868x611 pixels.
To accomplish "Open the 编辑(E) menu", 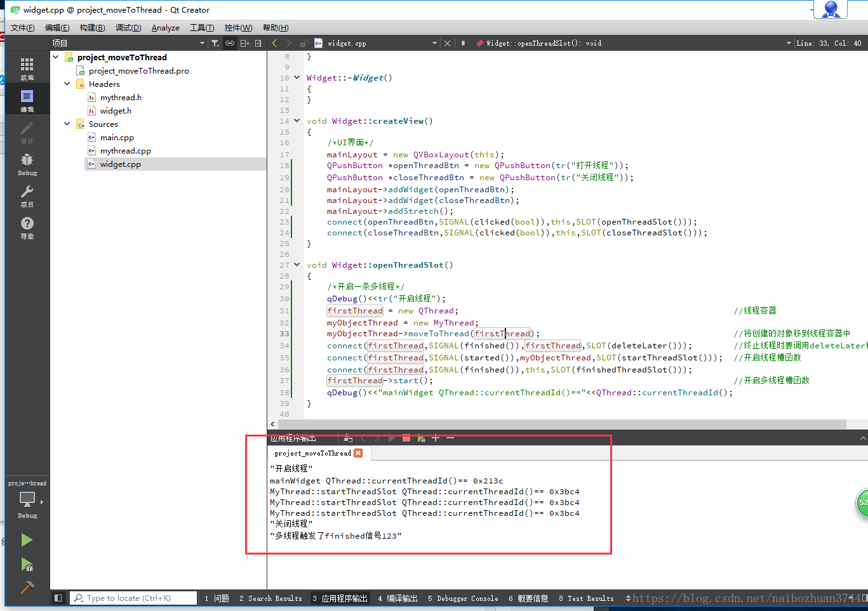I will tap(57, 28).
